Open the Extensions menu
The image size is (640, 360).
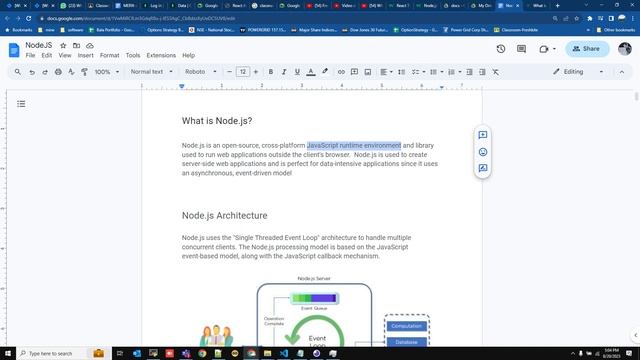click(x=161, y=55)
